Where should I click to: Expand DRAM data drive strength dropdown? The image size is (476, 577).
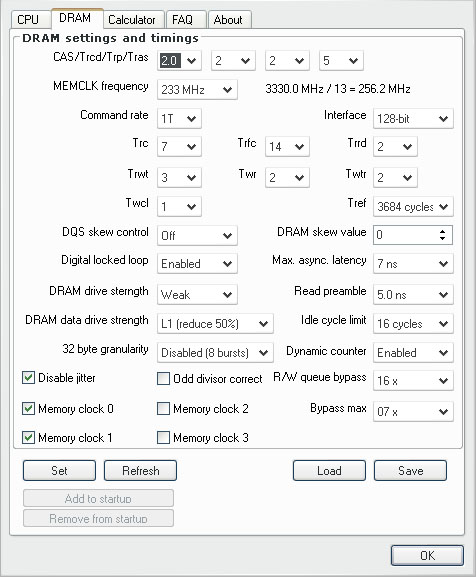click(x=215, y=323)
